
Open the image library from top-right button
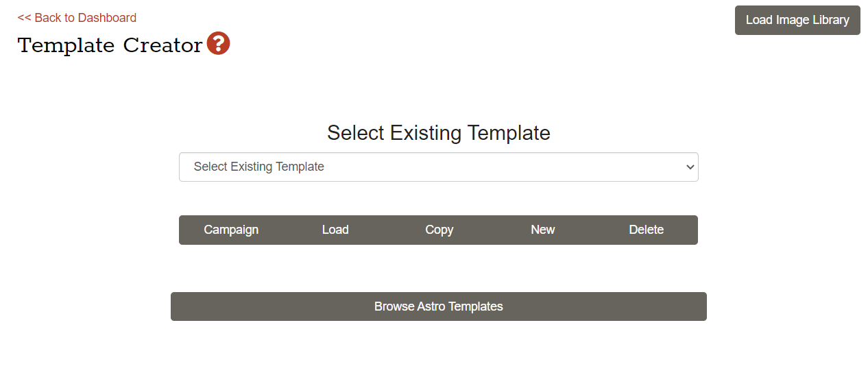[x=797, y=20]
